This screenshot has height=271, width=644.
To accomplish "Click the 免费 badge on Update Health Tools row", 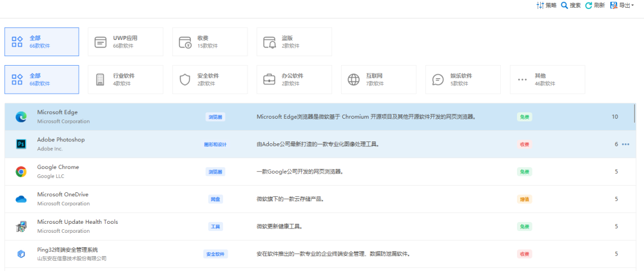I will pyautogui.click(x=525, y=227).
